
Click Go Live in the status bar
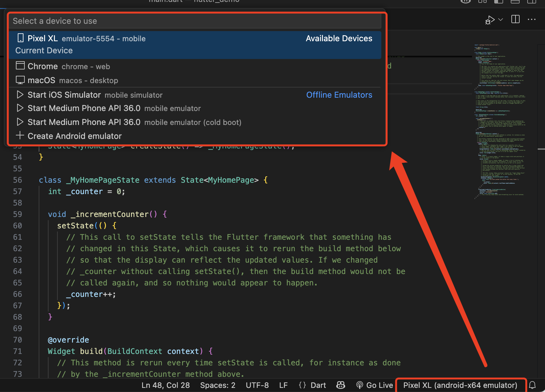click(x=374, y=385)
